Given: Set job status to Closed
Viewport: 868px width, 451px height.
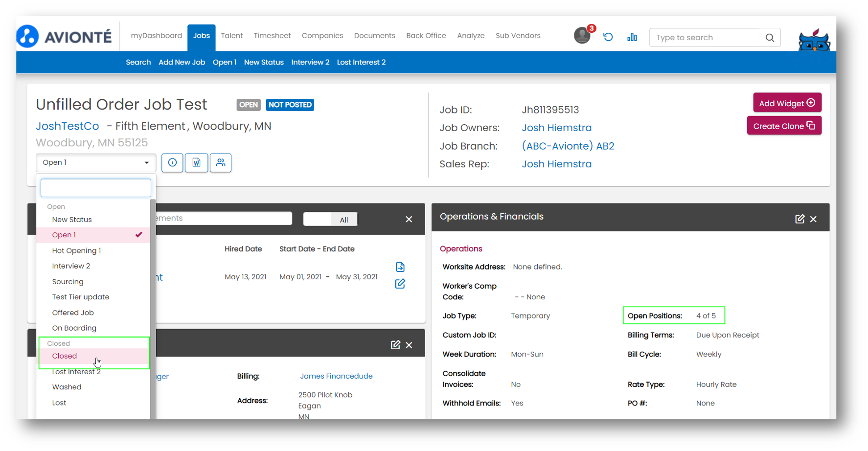Looking at the screenshot, I should click(x=93, y=356).
